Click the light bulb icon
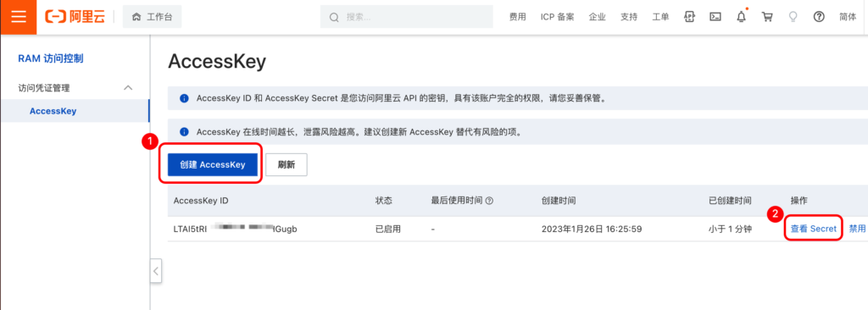 tap(793, 17)
